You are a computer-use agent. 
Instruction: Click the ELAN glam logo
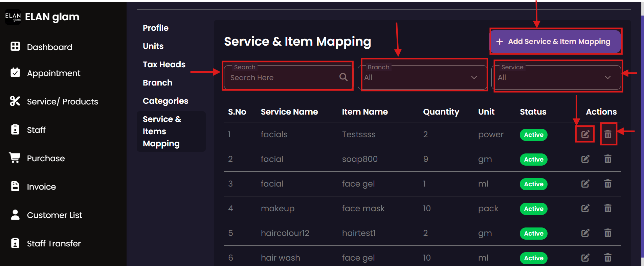pyautogui.click(x=13, y=17)
